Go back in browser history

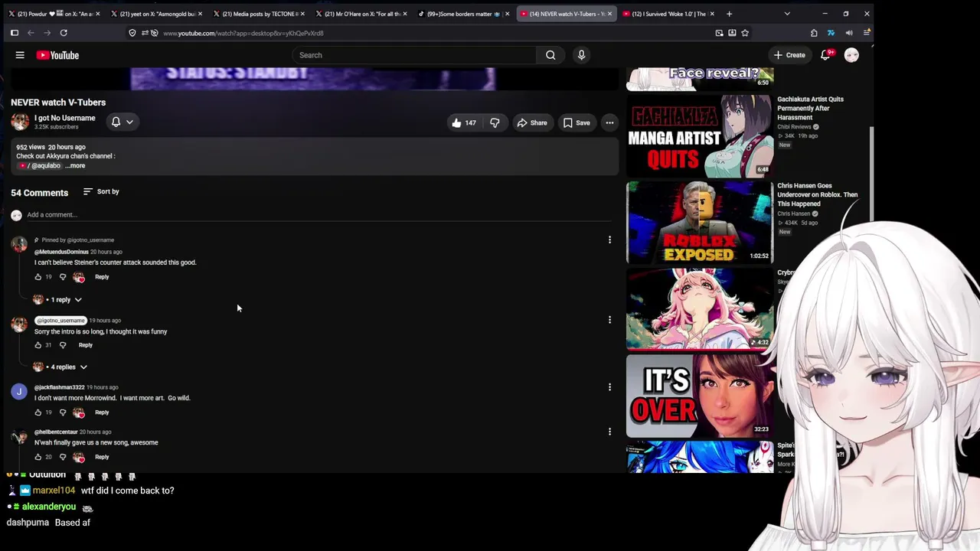pyautogui.click(x=31, y=33)
